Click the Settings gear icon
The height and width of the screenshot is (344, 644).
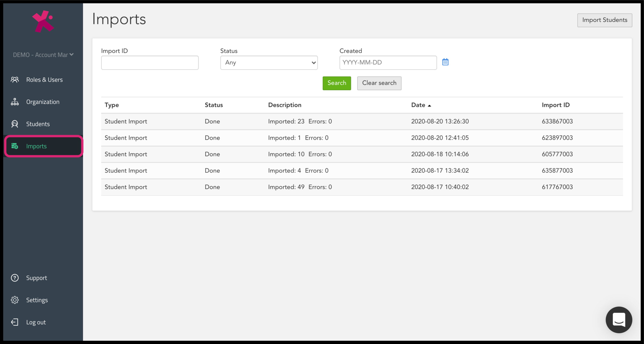(15, 300)
